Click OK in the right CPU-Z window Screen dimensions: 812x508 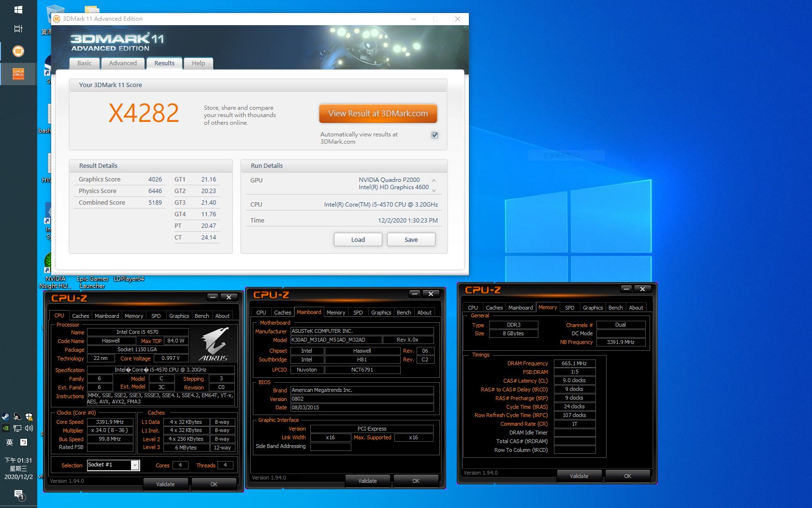[x=627, y=476]
